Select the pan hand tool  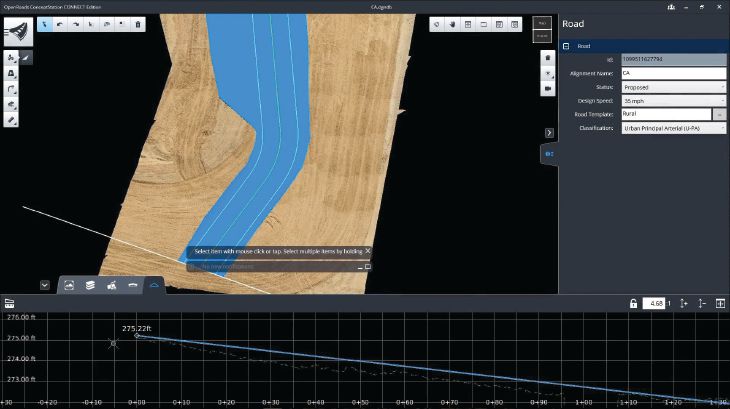pyautogui.click(x=452, y=23)
